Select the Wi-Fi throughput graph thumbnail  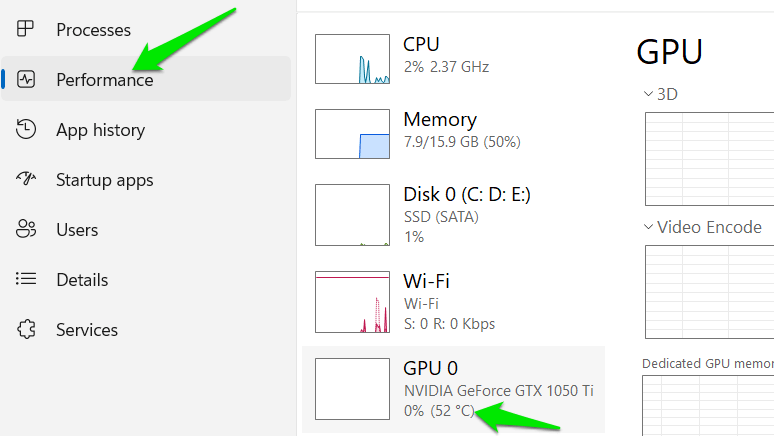coord(352,302)
